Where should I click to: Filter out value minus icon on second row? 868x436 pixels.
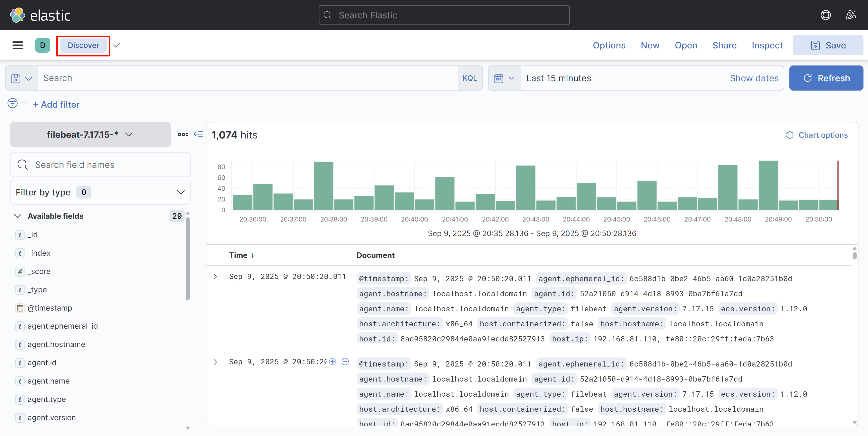tap(345, 361)
